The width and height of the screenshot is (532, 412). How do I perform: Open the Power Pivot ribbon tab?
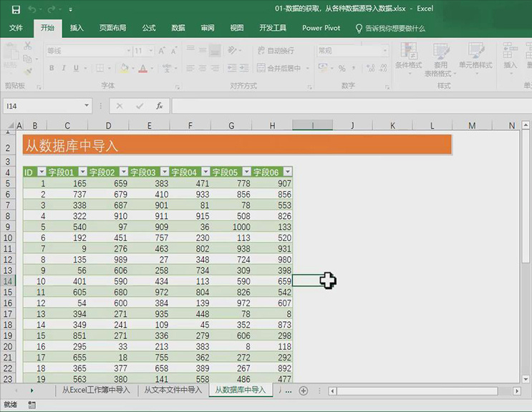pyautogui.click(x=321, y=28)
